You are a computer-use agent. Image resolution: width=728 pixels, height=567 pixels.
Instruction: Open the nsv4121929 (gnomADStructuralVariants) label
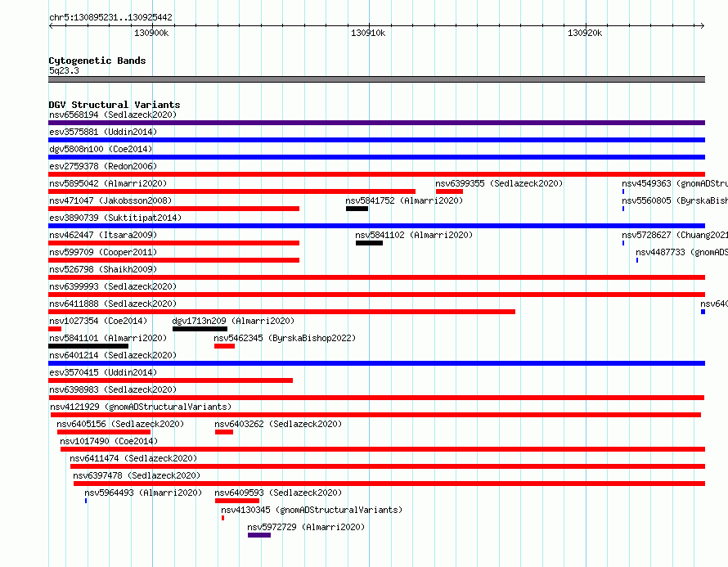coord(141,407)
